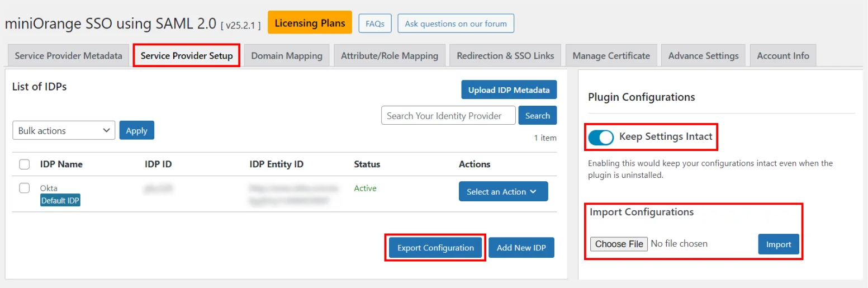Click the '1 item' count text
This screenshot has width=868, height=288.
(x=545, y=138)
